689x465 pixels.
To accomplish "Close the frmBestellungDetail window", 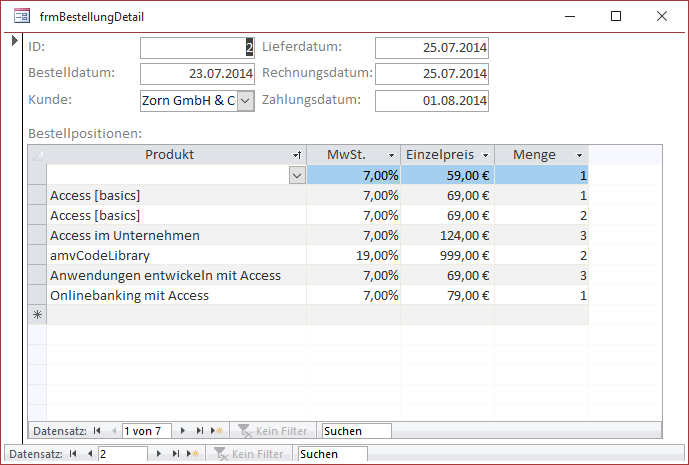I will click(662, 16).
